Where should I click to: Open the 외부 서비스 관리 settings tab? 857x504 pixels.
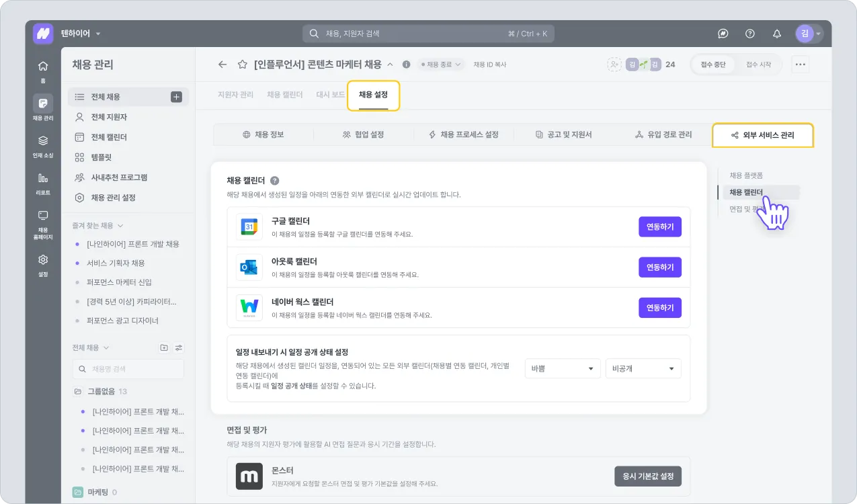[x=762, y=135]
